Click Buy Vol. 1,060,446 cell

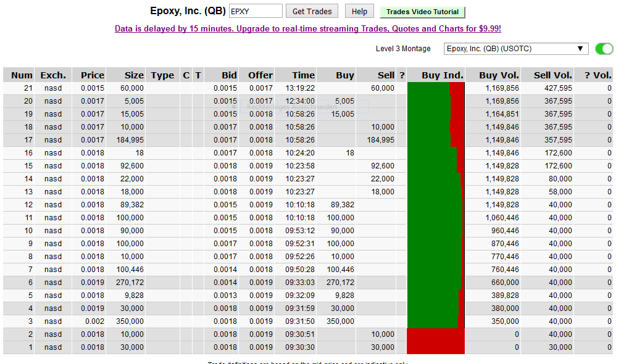coord(502,218)
